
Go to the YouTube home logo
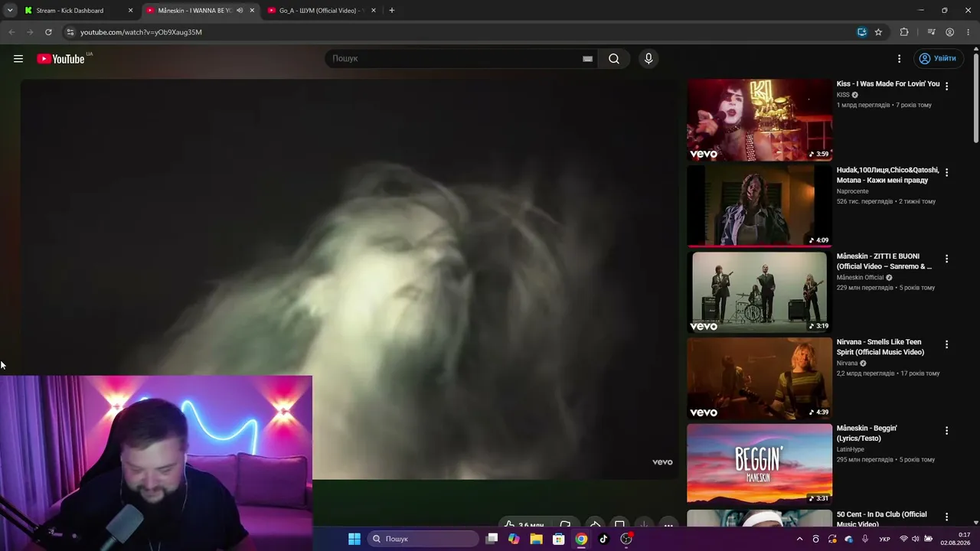60,59
